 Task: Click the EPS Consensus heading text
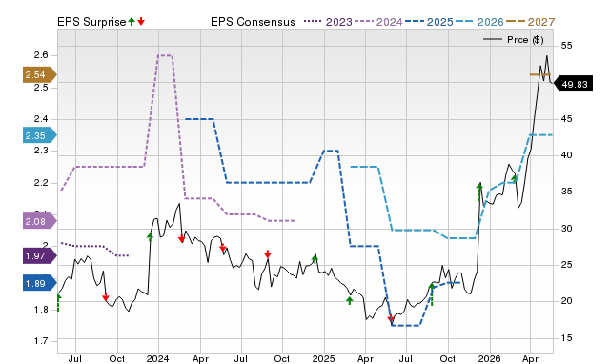[253, 22]
